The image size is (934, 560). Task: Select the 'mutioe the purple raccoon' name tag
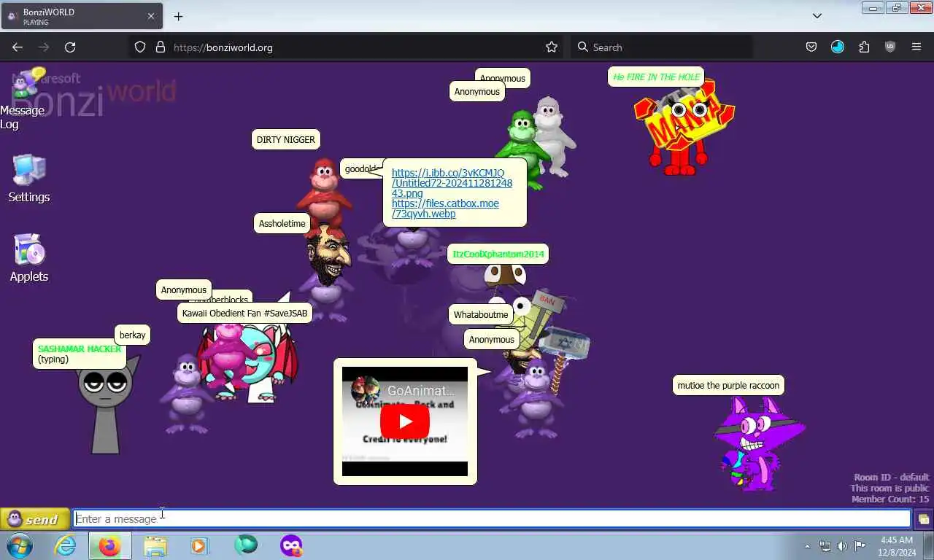728,386
